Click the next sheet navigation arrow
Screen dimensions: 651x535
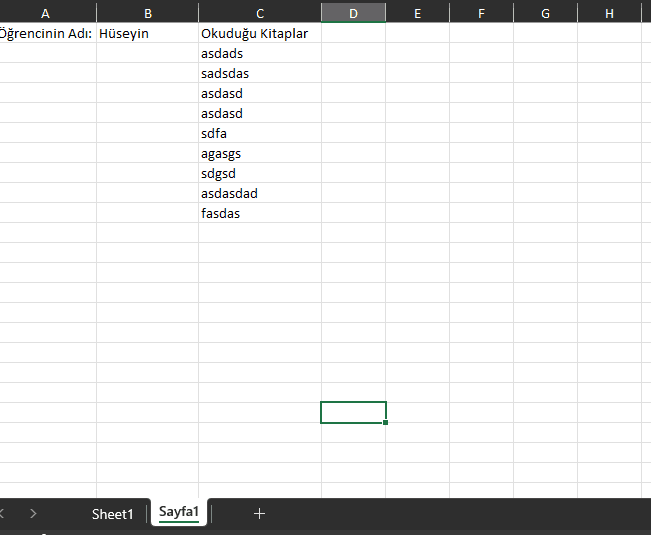coord(33,513)
